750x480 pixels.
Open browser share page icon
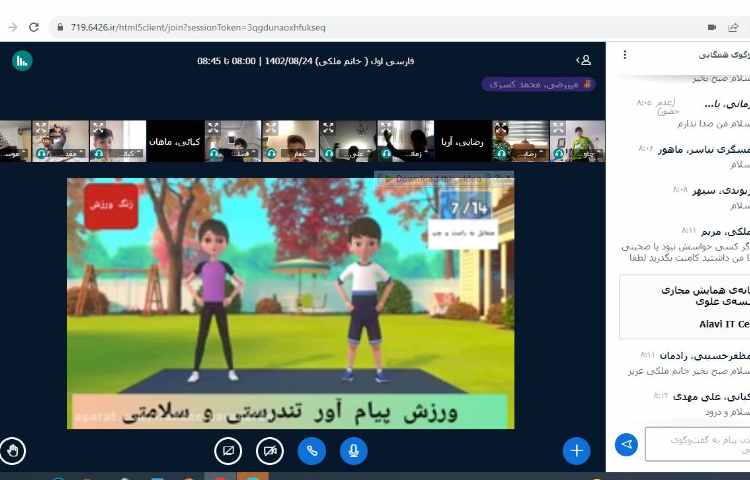coord(733,27)
